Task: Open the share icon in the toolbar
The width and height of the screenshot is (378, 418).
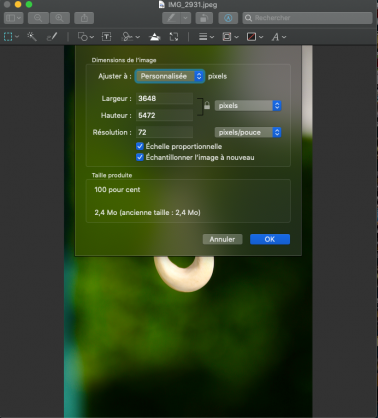Action: (x=84, y=18)
